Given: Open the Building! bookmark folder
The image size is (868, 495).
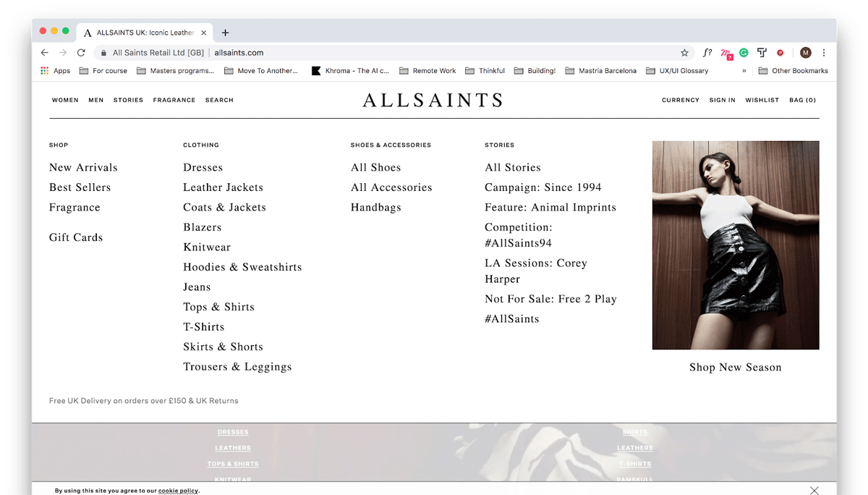Looking at the screenshot, I should point(535,71).
